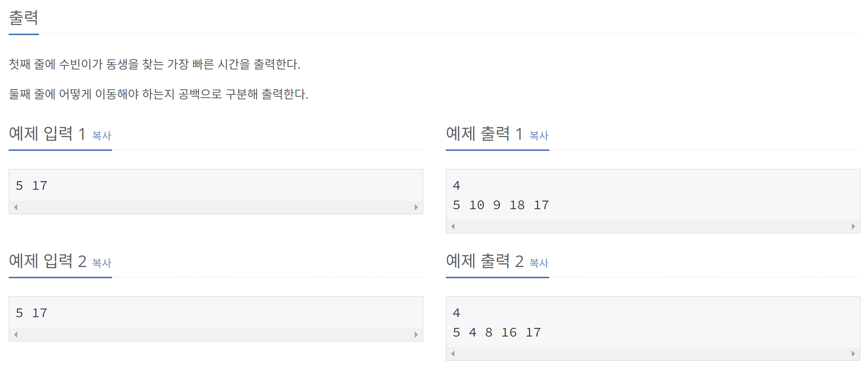Click the 예제 입력 1 heading

point(49,134)
